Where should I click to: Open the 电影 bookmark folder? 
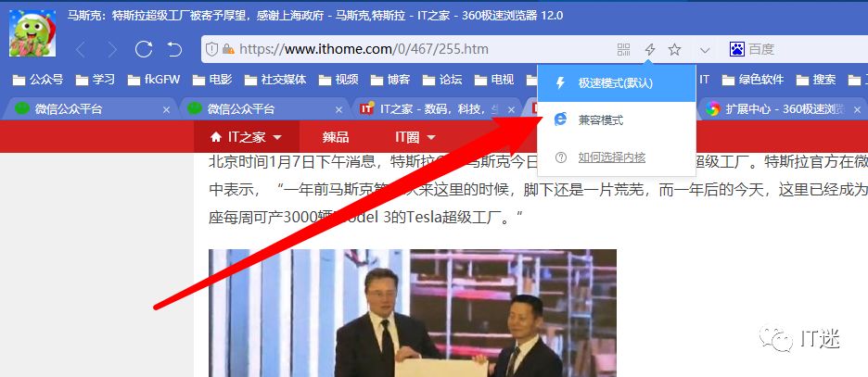pyautogui.click(x=212, y=80)
